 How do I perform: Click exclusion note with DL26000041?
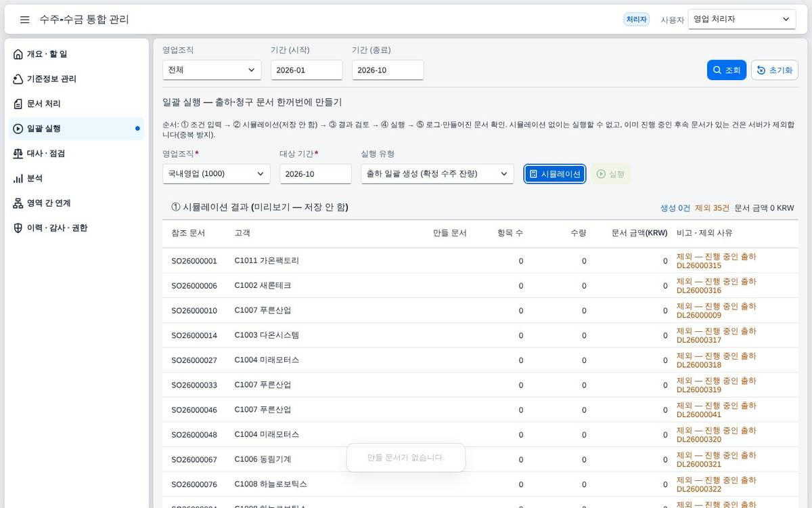coord(717,410)
